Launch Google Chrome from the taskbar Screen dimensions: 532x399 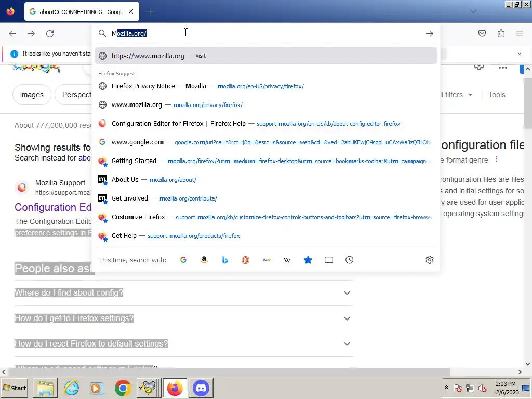click(123, 388)
